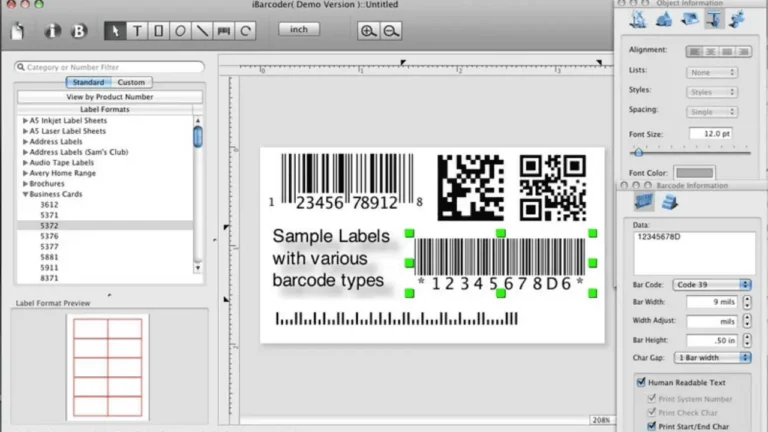
Task: Open first tab icon in Object Information panel
Action: [638, 19]
